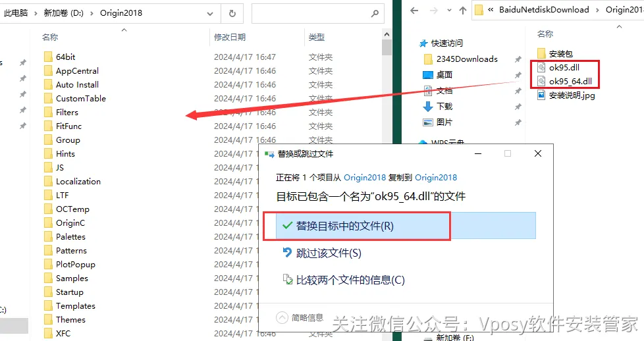Select the 安装包 folder in right window
This screenshot has height=341, width=644.
tap(560, 53)
